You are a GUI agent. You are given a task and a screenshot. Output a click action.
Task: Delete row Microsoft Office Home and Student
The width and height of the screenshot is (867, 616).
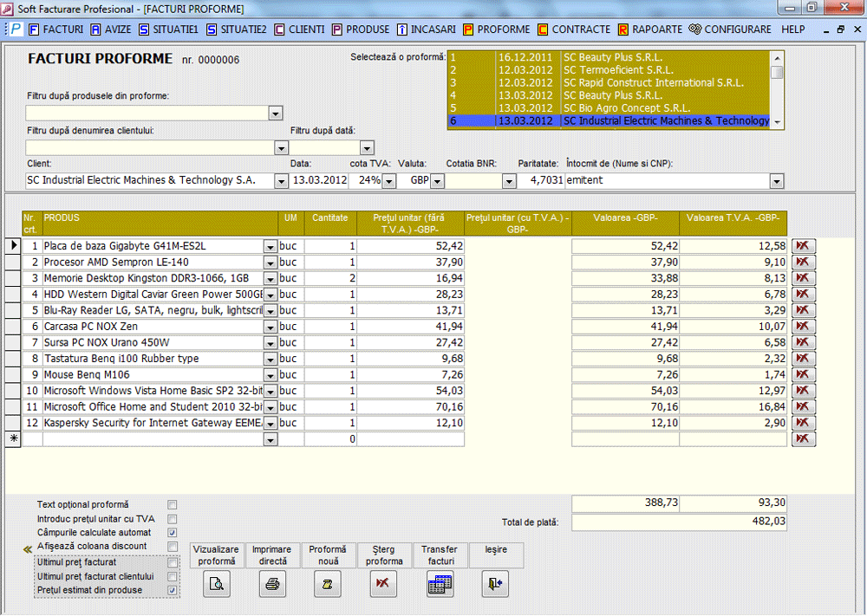pyautogui.click(x=804, y=406)
